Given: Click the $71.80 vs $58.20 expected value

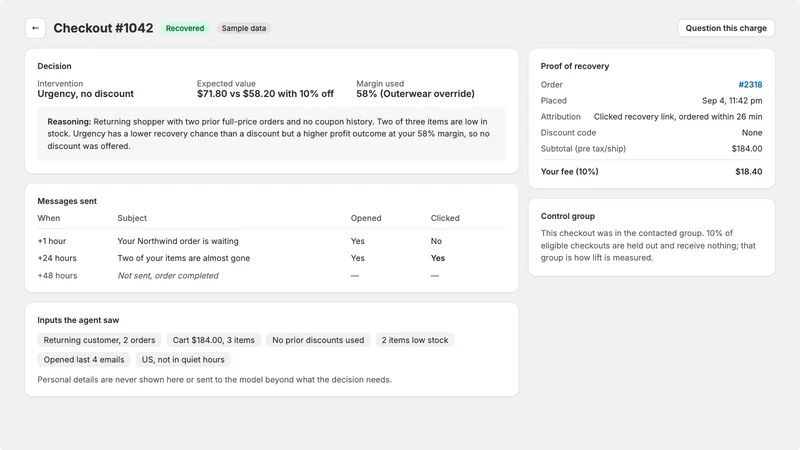Looking at the screenshot, I should coord(265,94).
